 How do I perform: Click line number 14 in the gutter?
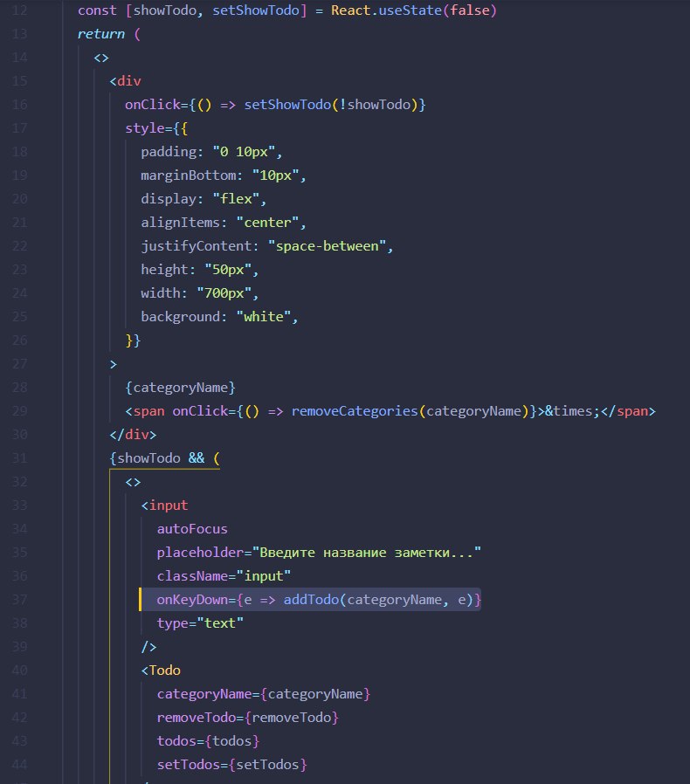(x=19, y=58)
